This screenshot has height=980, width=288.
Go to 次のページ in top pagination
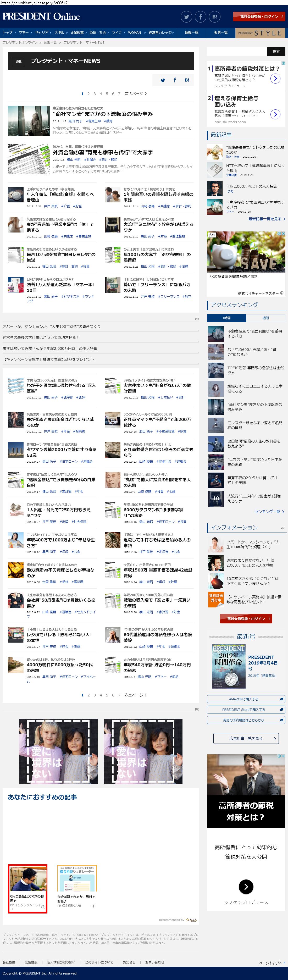[x=135, y=93]
